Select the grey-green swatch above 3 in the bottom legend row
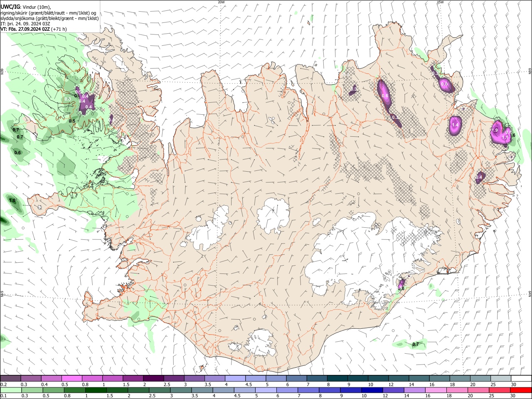The height and width of the screenshot is (399, 532). [181, 390]
